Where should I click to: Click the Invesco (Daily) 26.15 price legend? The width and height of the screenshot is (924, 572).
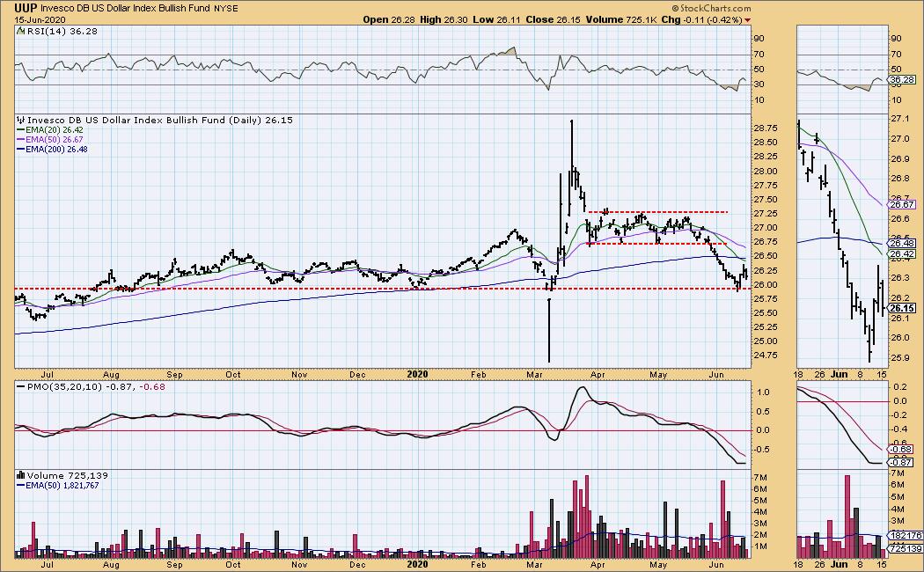(x=160, y=121)
